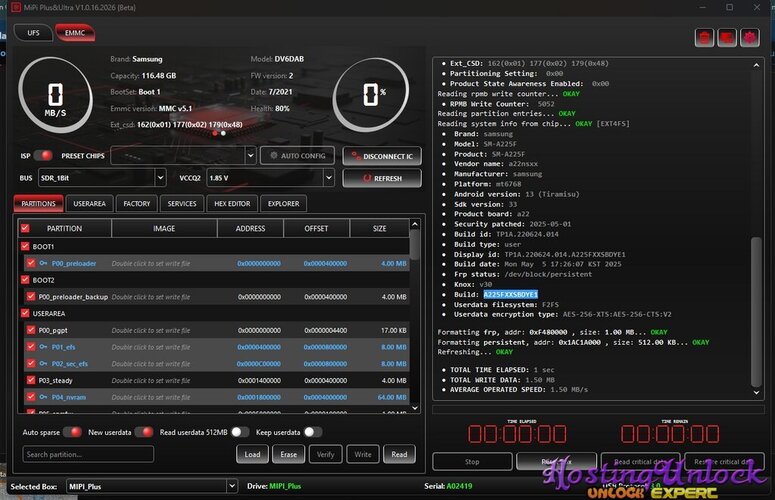Toggle the select-all checkbox in PARTITION header
The image size is (775, 500).
coord(25,228)
